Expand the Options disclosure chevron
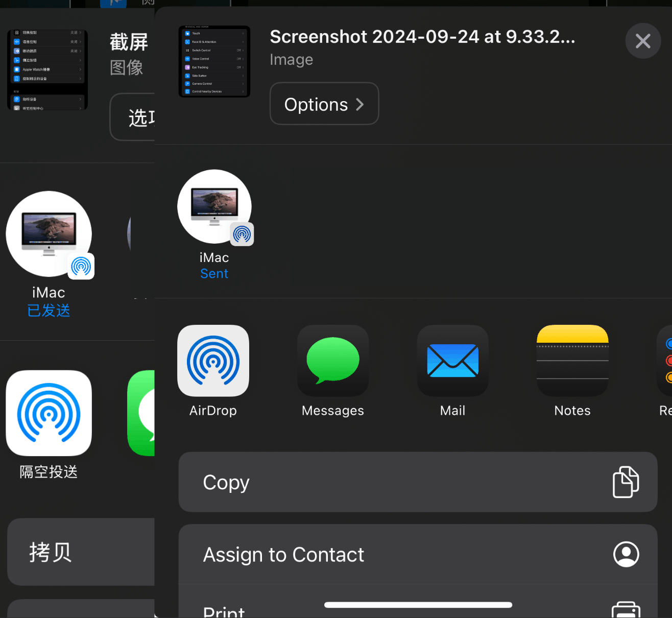Screen dimensions: 672x618 360,104
